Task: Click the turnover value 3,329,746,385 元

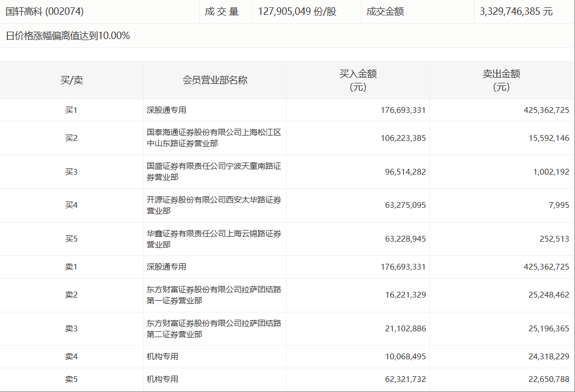Action: tap(516, 12)
